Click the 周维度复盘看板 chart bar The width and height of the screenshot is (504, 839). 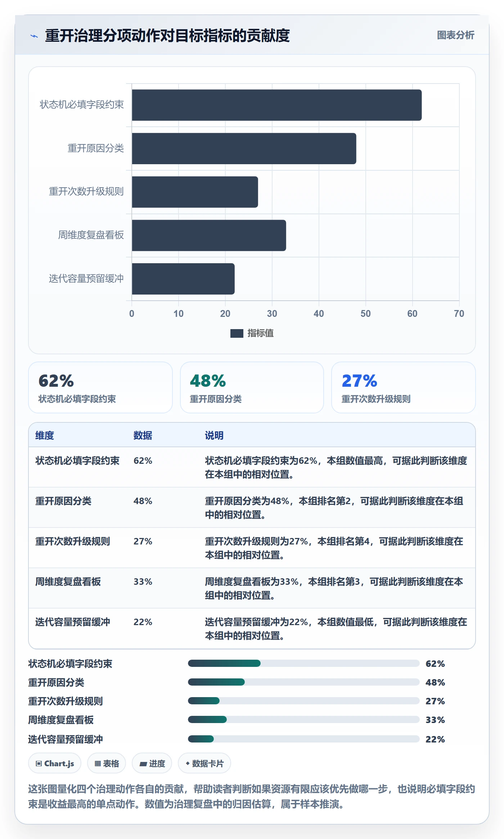tap(209, 235)
